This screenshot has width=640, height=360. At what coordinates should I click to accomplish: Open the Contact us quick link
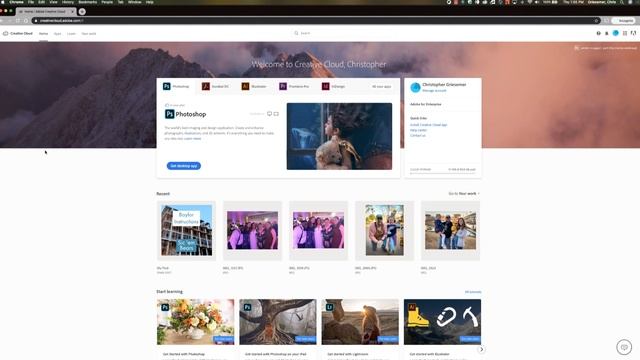point(418,136)
